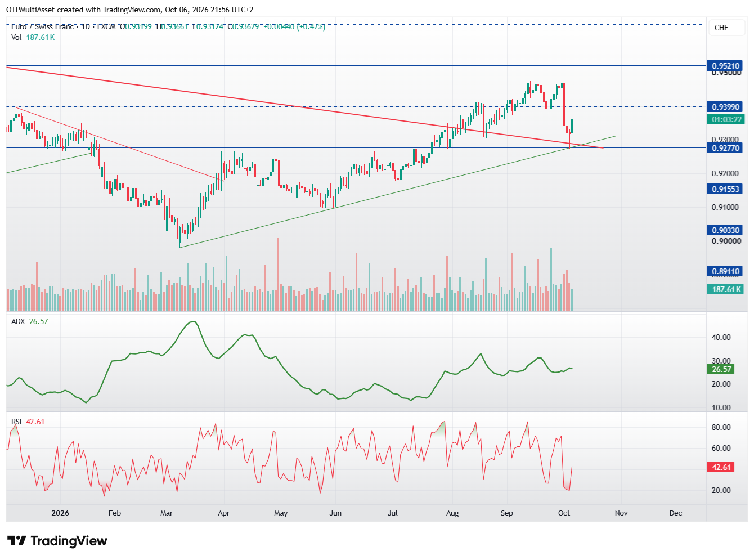This screenshot has width=754, height=560.
Task: Click the 40.00 ADX axis tick
Action: [721, 337]
